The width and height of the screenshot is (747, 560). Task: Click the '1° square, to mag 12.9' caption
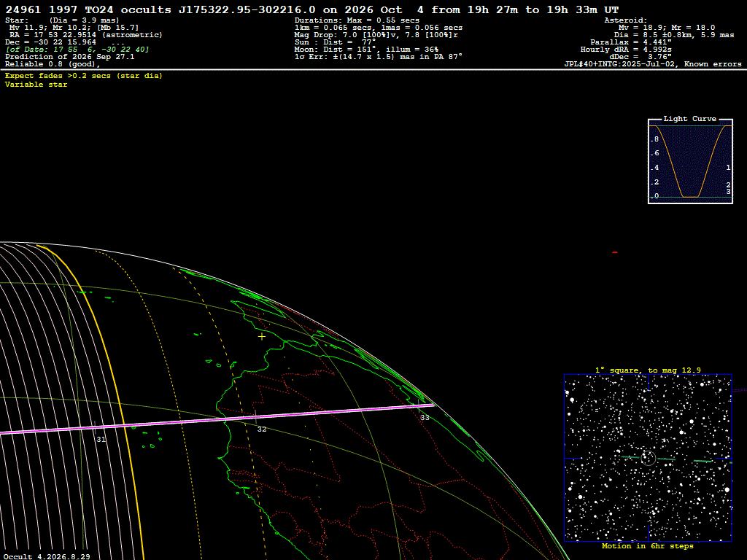648,370
